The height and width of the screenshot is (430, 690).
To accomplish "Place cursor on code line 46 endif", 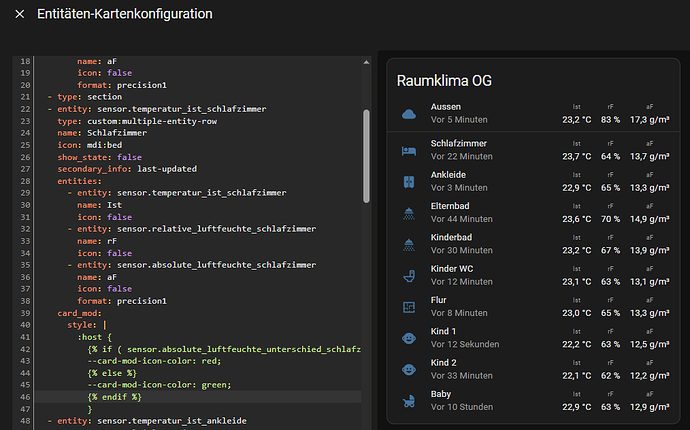I will coord(114,397).
